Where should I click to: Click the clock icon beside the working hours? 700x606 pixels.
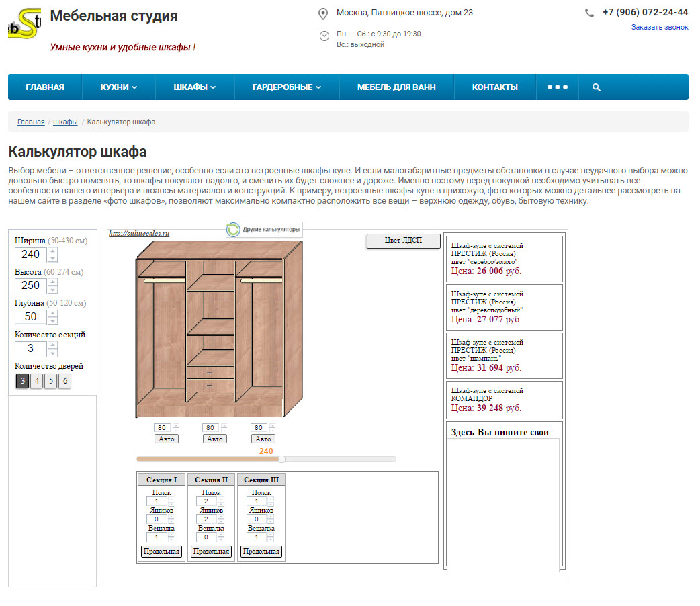coord(324,36)
